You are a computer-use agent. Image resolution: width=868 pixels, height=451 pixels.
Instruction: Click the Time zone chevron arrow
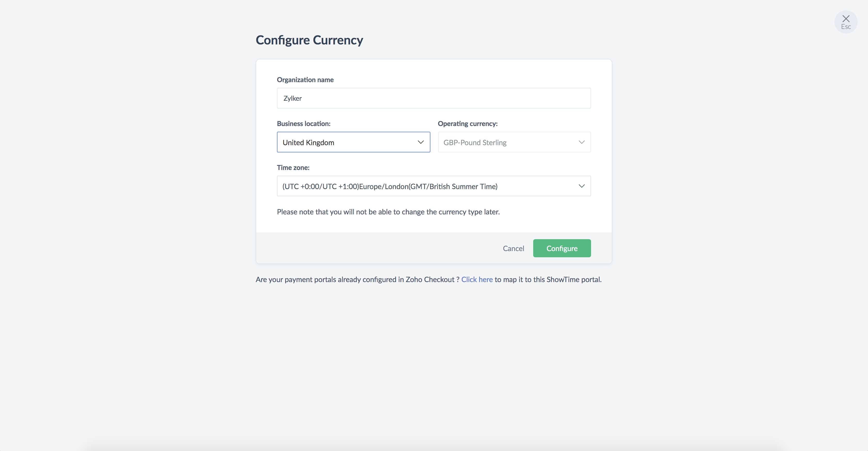coord(581,186)
